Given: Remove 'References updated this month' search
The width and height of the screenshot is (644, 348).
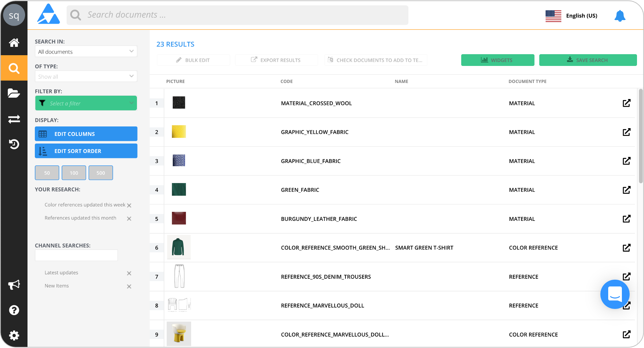Looking at the screenshot, I should point(129,219).
